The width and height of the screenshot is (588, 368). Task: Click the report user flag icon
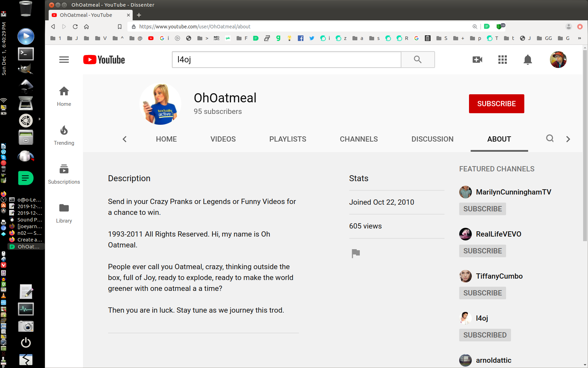point(356,253)
